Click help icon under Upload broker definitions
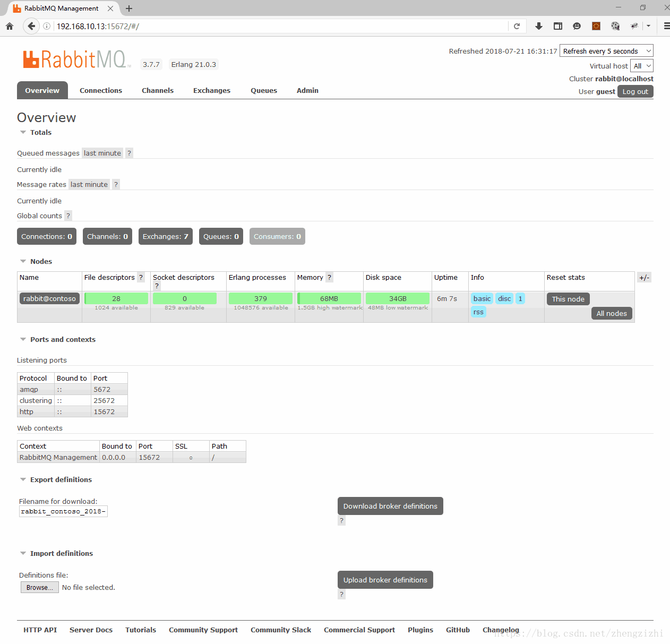 [x=341, y=595]
